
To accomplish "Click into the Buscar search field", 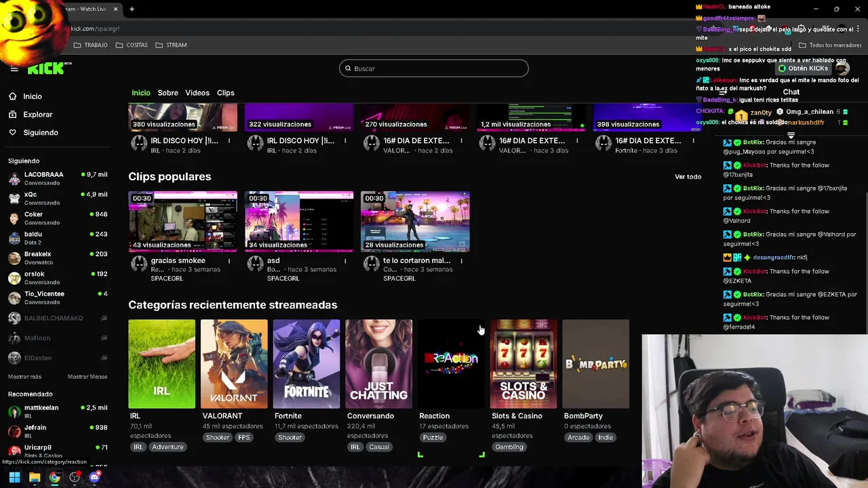I will 434,68.
